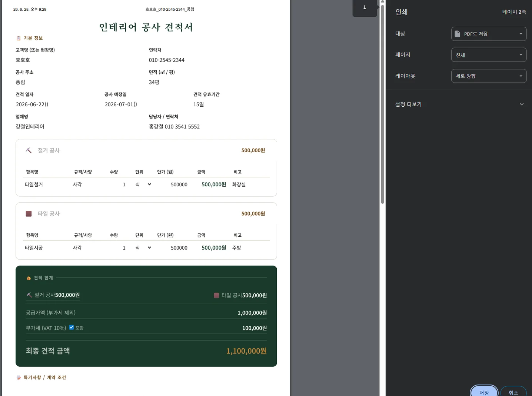Screen dimensions: 532x396
Task: Click the page 1 thumbnail indicator
Action: (x=365, y=7)
